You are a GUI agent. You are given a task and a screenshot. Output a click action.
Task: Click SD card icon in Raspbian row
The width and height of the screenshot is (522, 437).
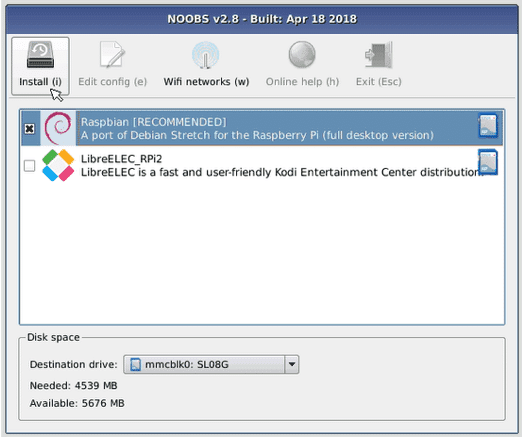(488, 126)
